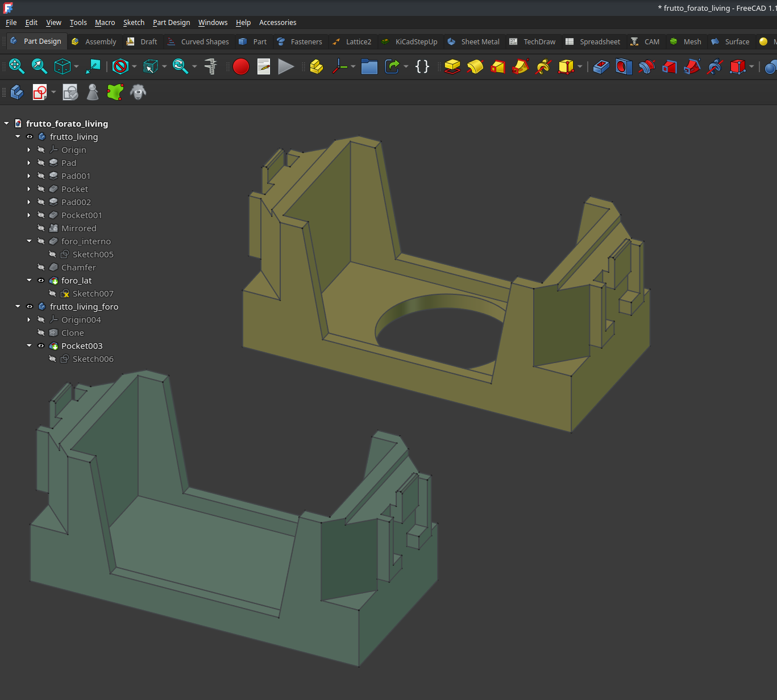Click the Revolution tool icon
777x700 pixels.
click(475, 66)
